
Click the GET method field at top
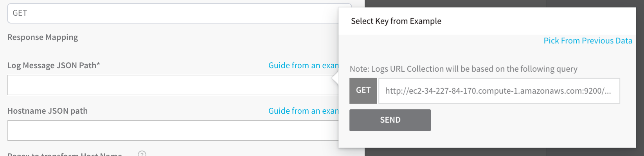coord(173,13)
